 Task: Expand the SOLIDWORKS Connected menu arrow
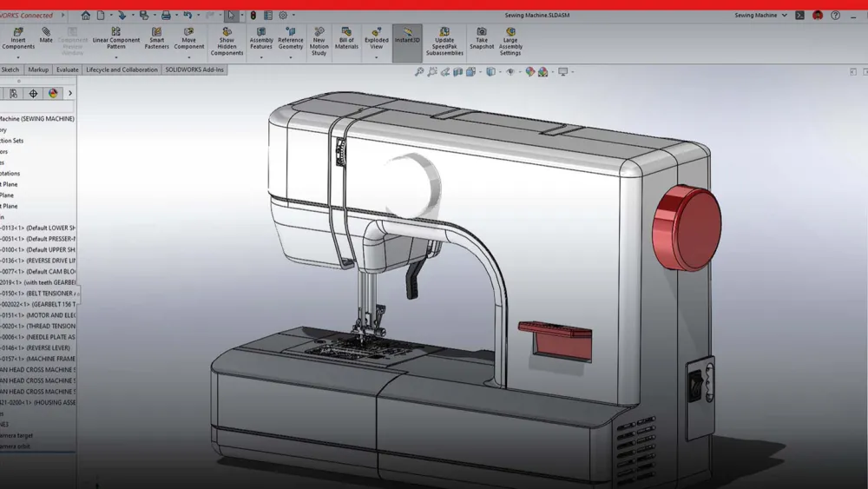(x=62, y=16)
